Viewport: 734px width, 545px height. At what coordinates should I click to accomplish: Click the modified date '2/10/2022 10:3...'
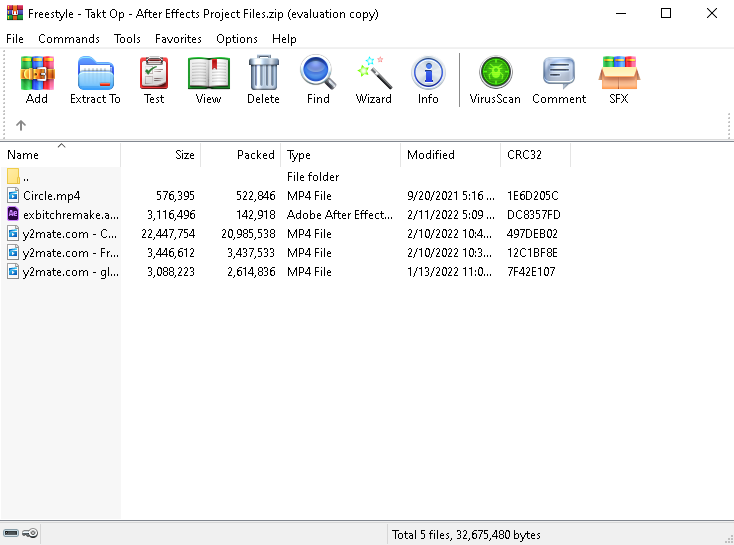[449, 253]
